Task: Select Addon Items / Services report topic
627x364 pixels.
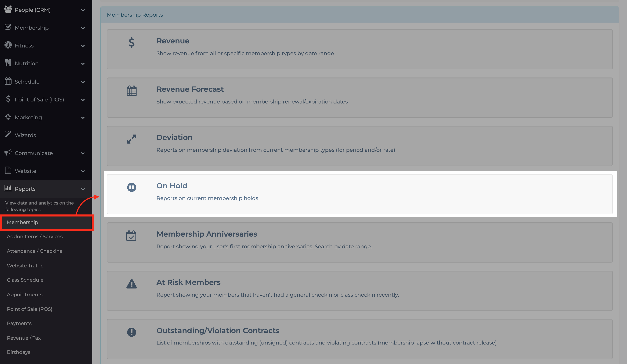Action: (35, 237)
